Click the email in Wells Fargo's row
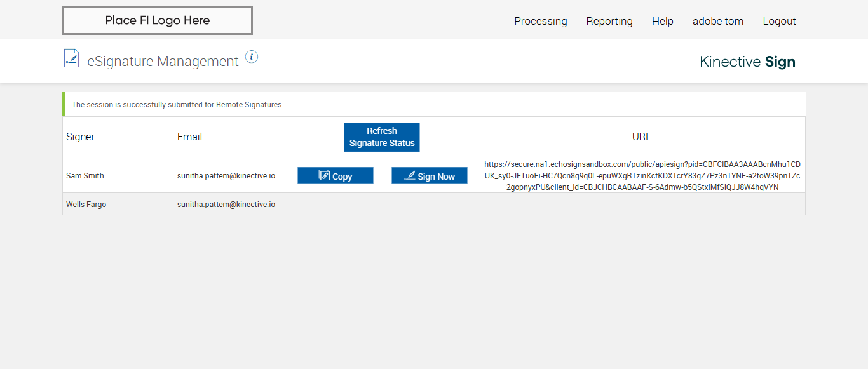Screen dimensions: 868x369 (x=226, y=205)
